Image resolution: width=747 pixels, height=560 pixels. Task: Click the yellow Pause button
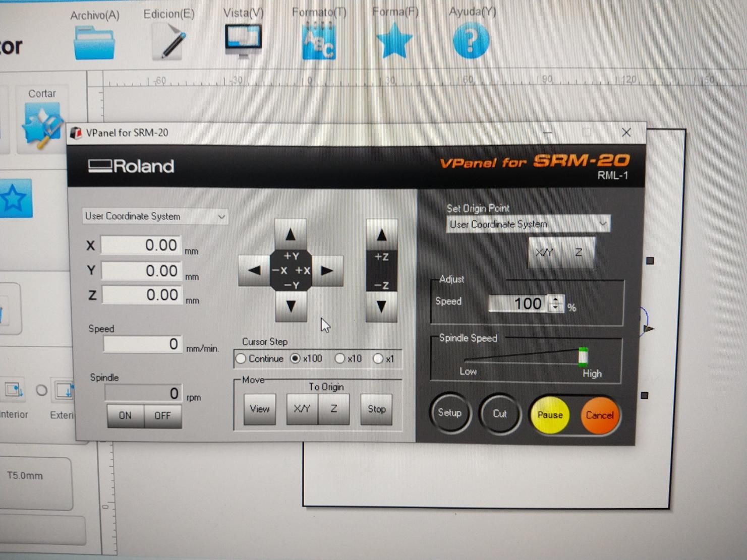550,415
